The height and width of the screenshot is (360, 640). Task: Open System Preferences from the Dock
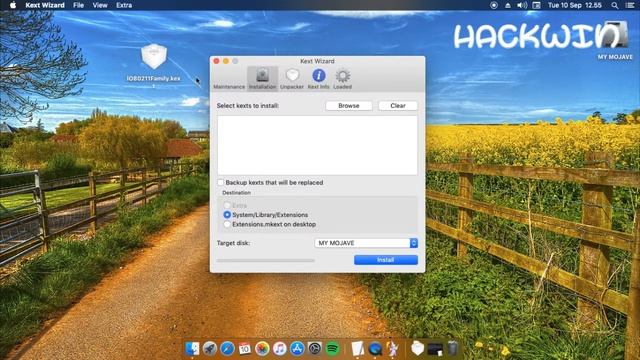coord(315,349)
